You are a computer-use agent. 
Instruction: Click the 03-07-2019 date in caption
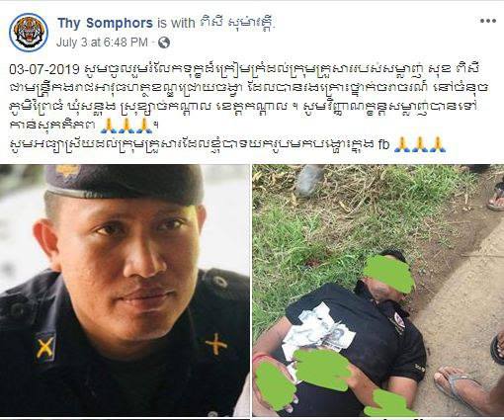pyautogui.click(x=44, y=69)
